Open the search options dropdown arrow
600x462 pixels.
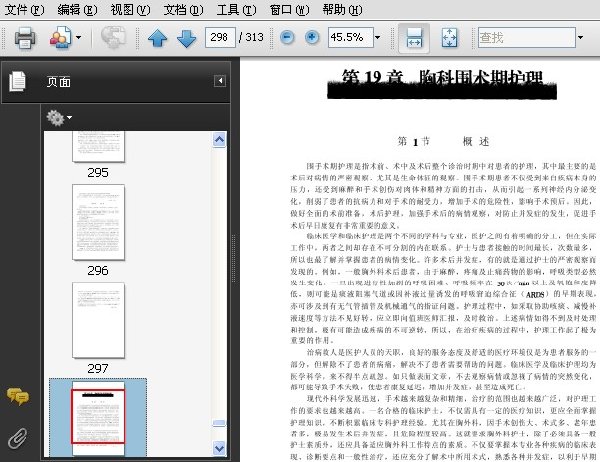(x=580, y=38)
